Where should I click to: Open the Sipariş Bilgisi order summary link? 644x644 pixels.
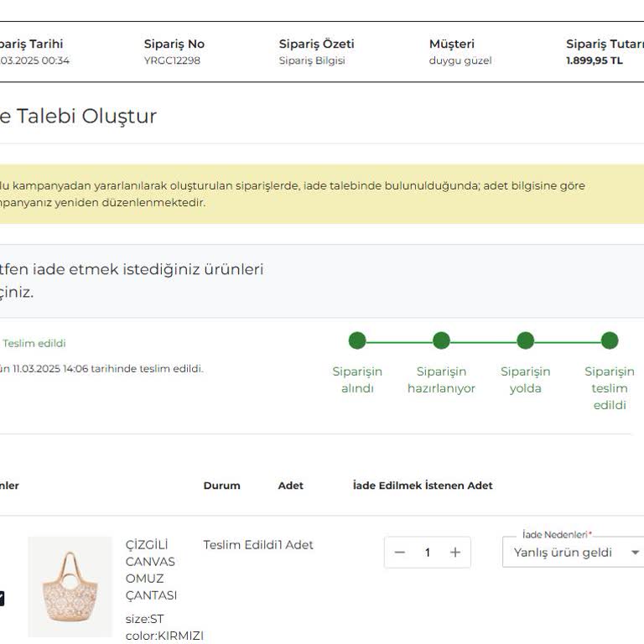(x=312, y=60)
